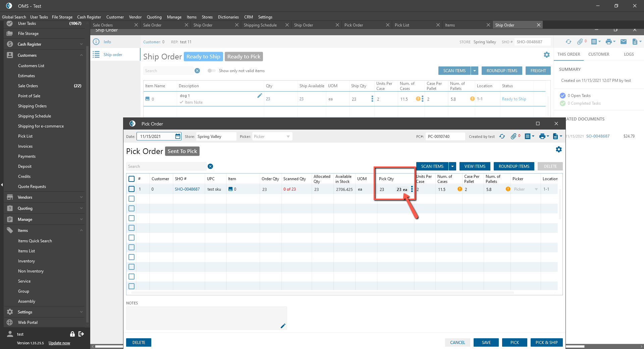Tick the first empty row checkbox below row 1
The width and height of the screenshot is (644, 349).
pyautogui.click(x=131, y=199)
